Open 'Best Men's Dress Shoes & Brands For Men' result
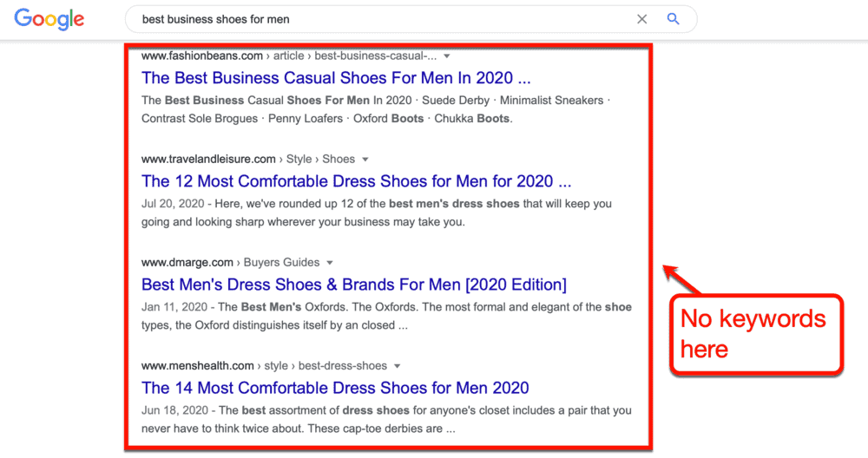The width and height of the screenshot is (868, 458). click(354, 285)
